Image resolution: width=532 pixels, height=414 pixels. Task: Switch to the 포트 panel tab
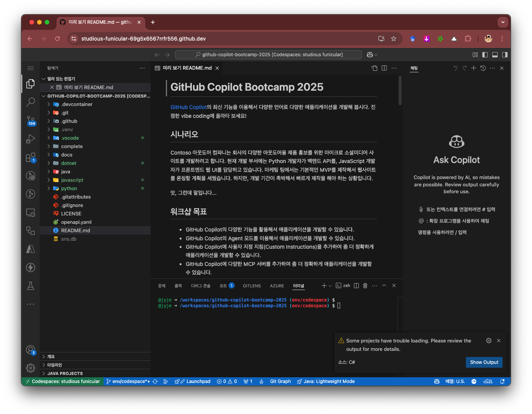pos(227,286)
